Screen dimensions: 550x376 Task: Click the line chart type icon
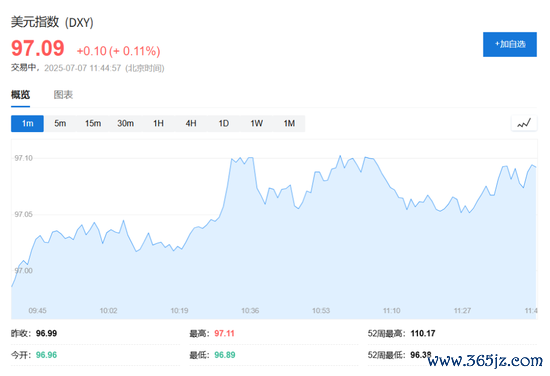(524, 123)
